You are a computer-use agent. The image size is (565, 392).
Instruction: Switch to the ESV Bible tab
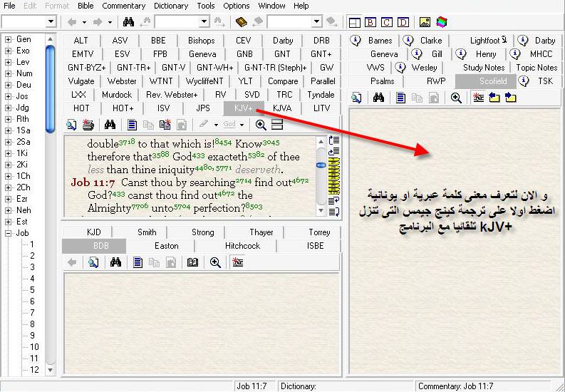[122, 54]
